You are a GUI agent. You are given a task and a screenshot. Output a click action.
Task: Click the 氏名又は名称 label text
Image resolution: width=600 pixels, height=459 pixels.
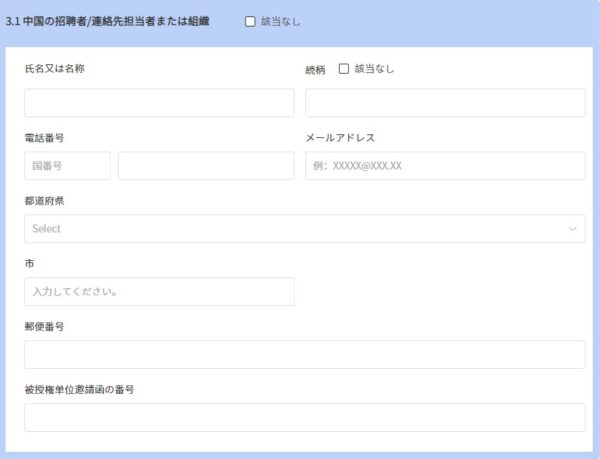pyautogui.click(x=54, y=69)
